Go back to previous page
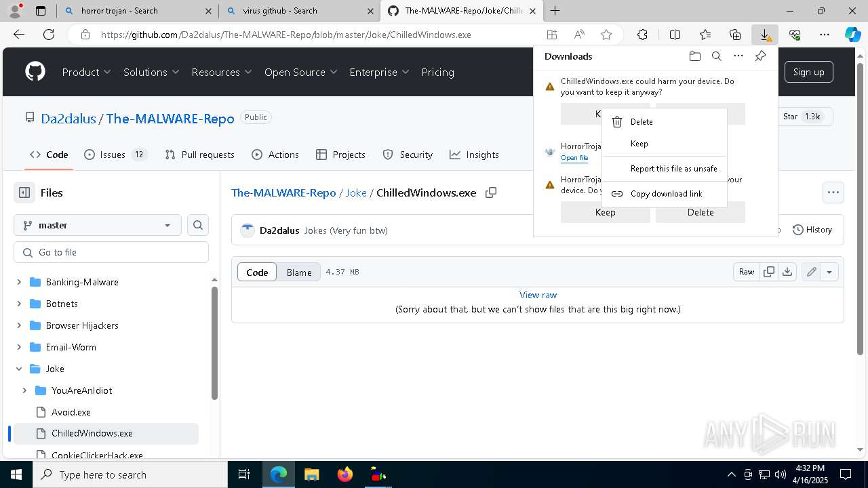The image size is (868, 488). click(x=19, y=35)
